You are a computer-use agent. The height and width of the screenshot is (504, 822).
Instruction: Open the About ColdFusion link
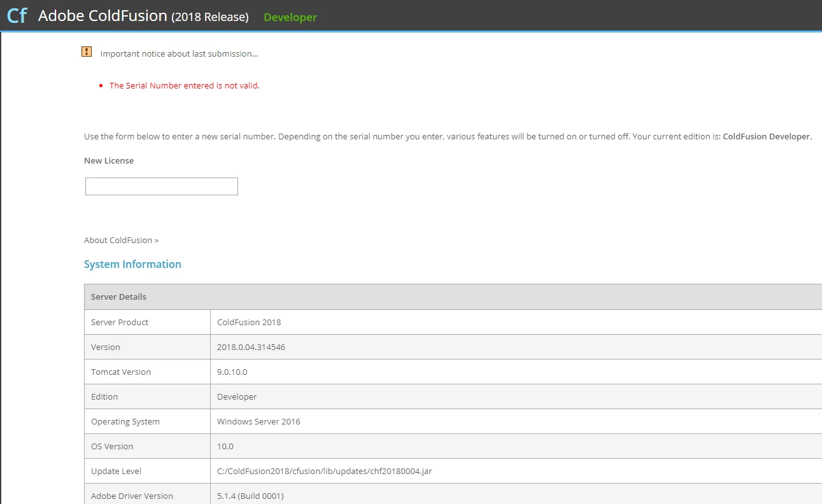click(x=121, y=240)
